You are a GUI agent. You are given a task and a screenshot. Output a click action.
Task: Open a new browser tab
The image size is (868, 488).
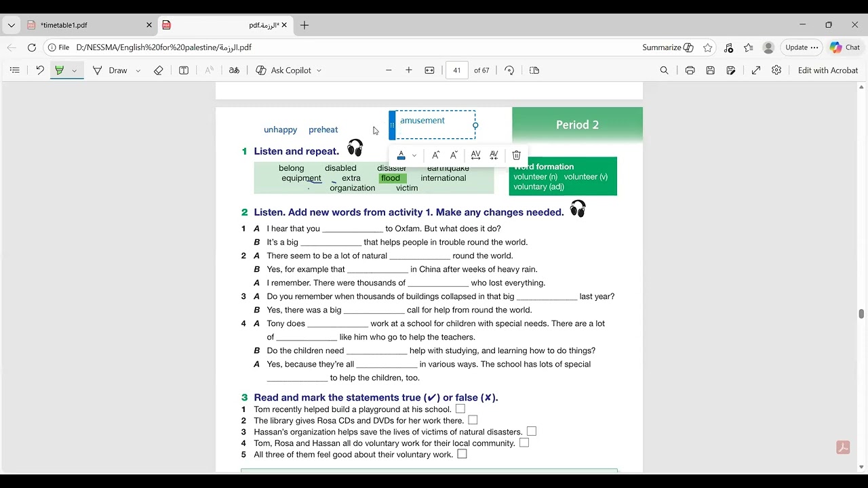point(304,25)
